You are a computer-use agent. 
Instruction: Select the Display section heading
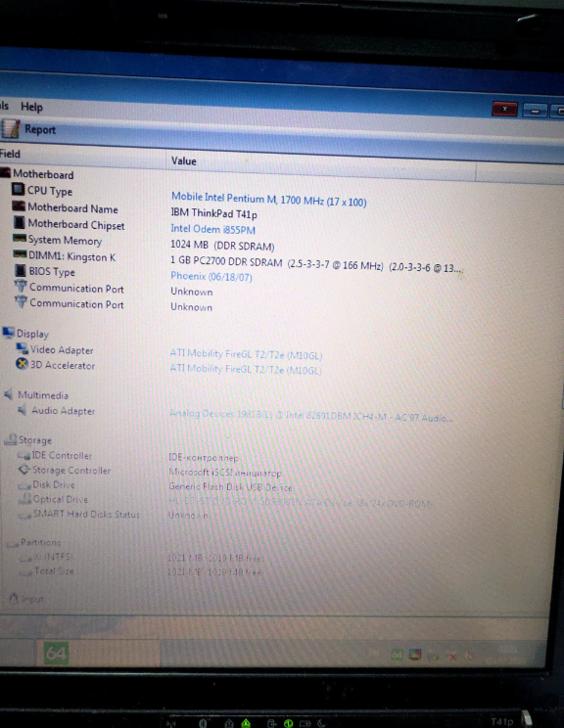click(32, 334)
